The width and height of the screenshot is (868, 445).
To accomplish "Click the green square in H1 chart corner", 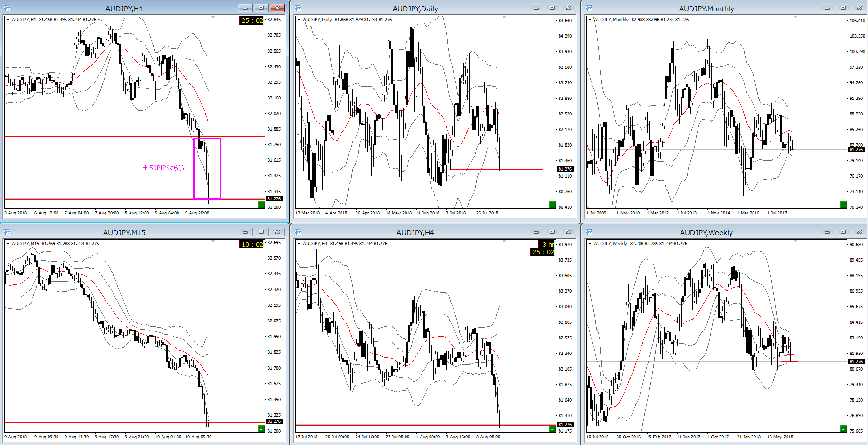I will 261,205.
